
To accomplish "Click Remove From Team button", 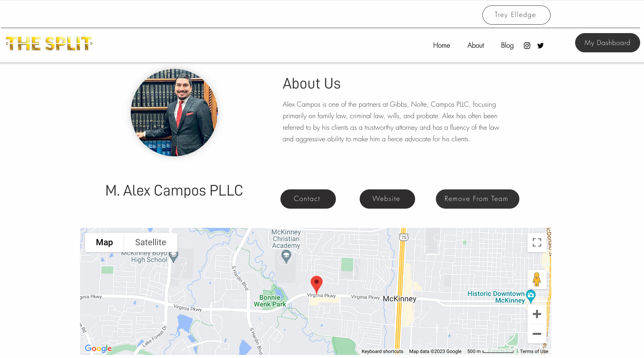I will tap(477, 199).
